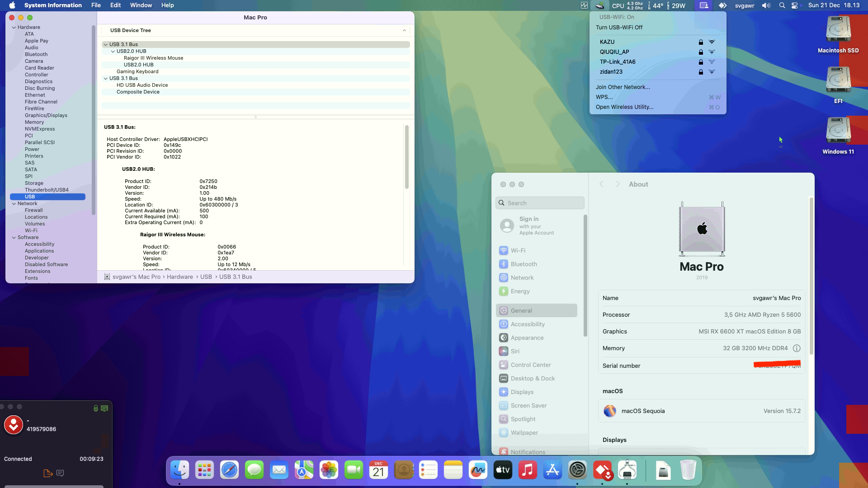Select Turn USB-WiFi Off
The height and width of the screenshot is (488, 868).
coord(658,27)
